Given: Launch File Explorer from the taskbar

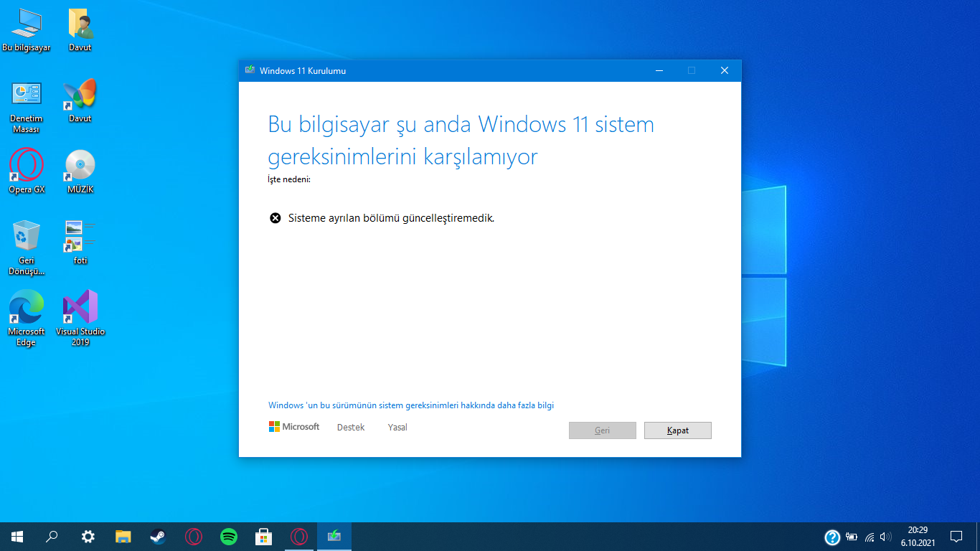Looking at the screenshot, I should [123, 537].
